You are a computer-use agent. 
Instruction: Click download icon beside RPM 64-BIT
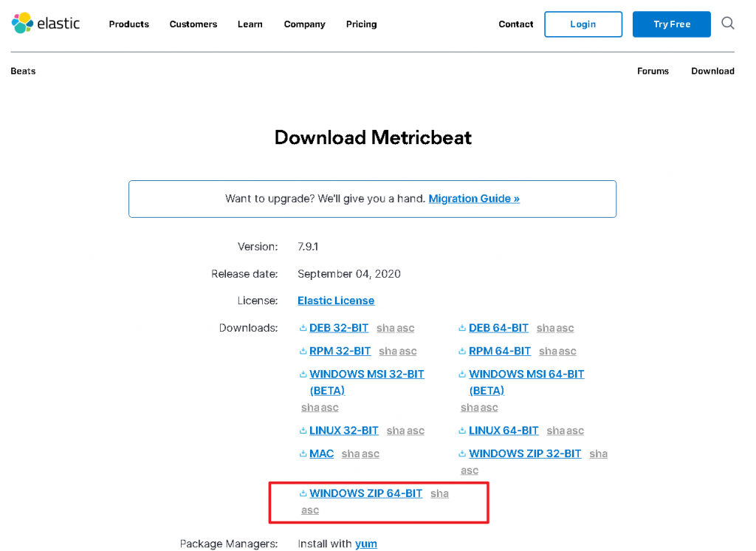[x=462, y=352]
